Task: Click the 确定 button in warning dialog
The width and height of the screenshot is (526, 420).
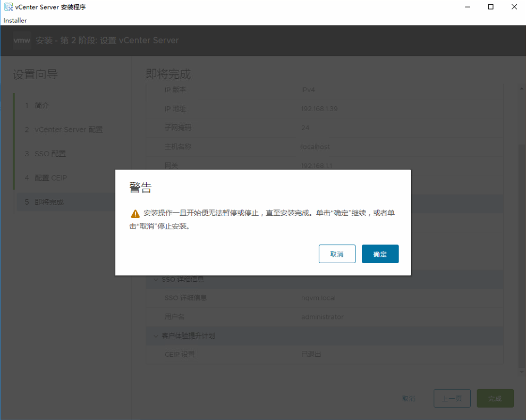Action: 380,254
